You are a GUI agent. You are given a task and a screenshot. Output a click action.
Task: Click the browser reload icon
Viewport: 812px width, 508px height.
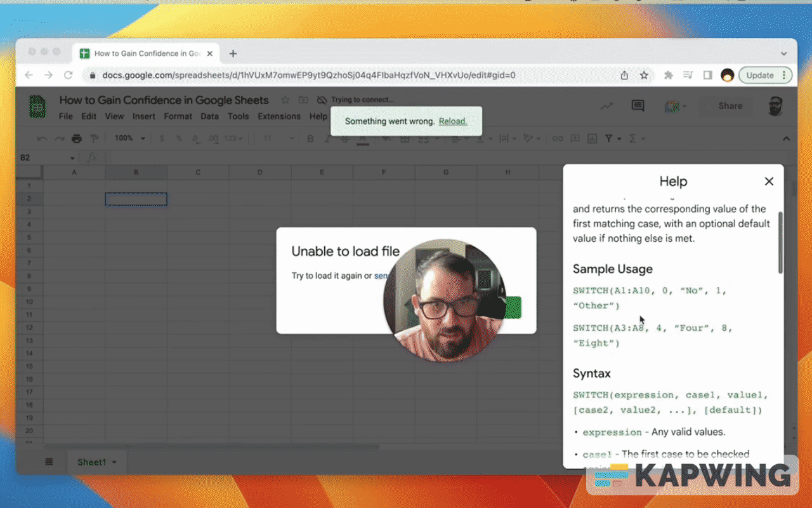tap(69, 75)
